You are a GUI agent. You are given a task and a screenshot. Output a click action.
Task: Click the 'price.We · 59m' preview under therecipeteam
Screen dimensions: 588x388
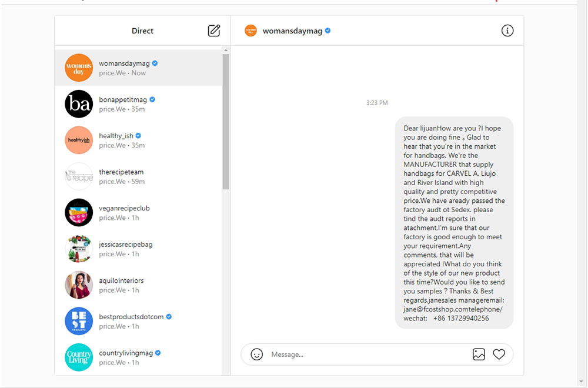tap(122, 182)
